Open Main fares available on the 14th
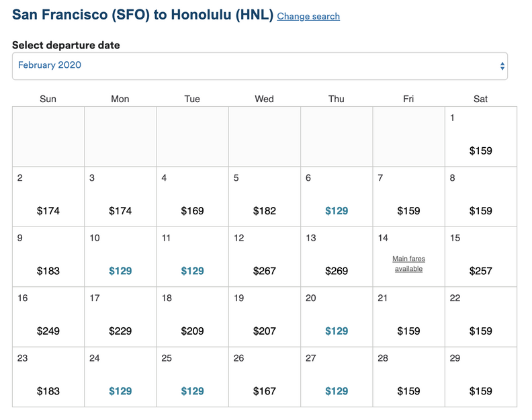532x420 pixels. point(408,263)
